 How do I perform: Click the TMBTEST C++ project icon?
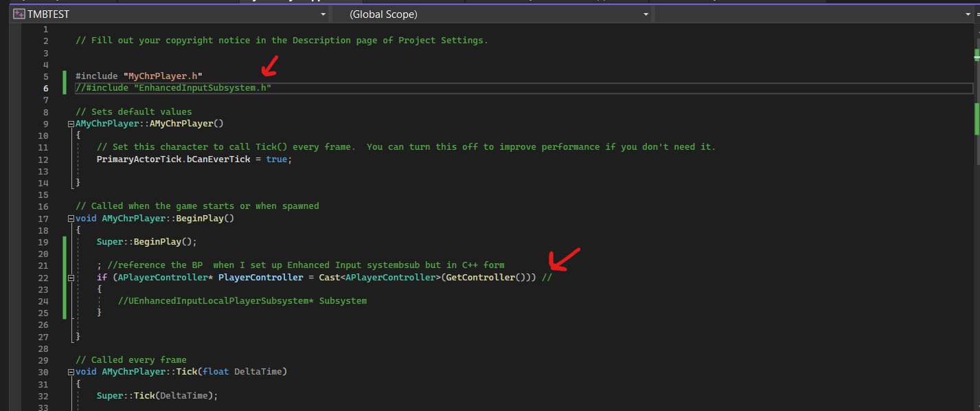tap(19, 14)
